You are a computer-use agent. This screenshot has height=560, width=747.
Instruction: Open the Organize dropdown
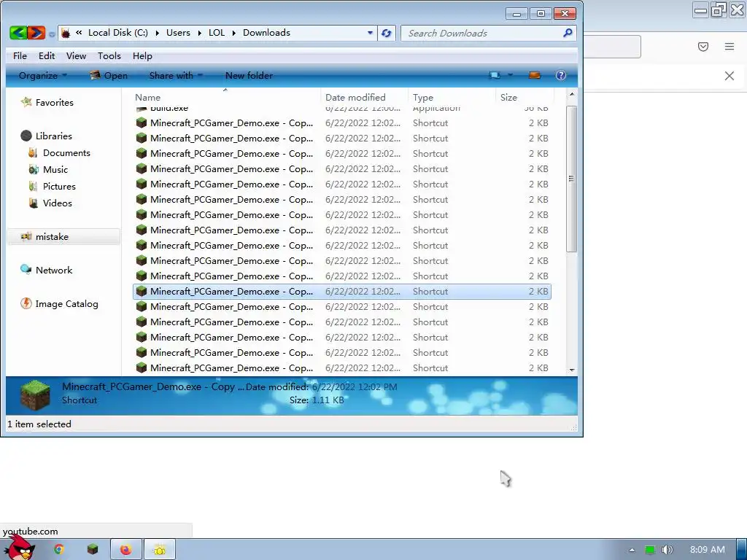tap(42, 75)
